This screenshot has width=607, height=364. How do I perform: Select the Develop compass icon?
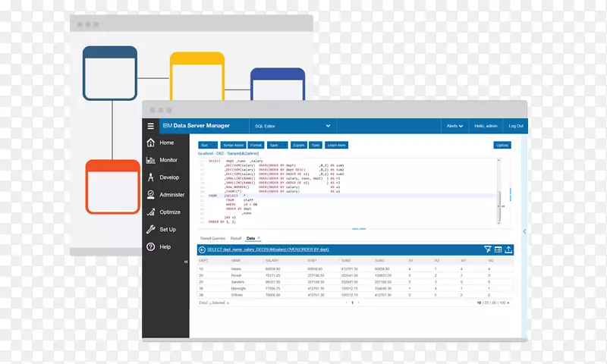(x=151, y=177)
